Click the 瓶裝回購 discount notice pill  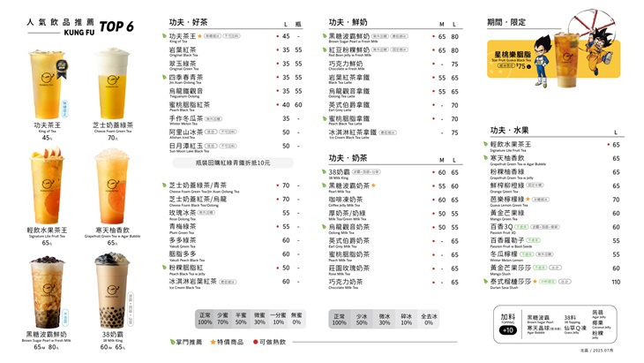[233, 163]
